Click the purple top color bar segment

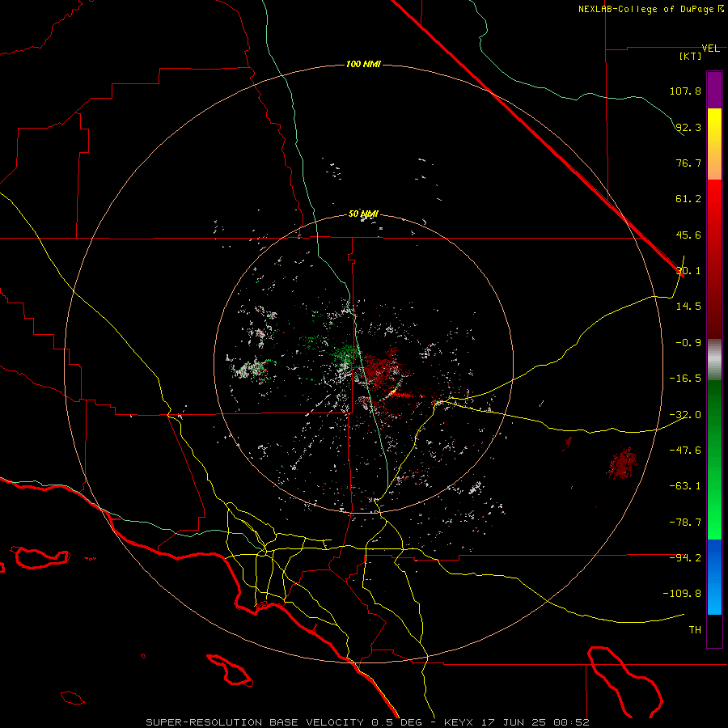click(x=714, y=90)
